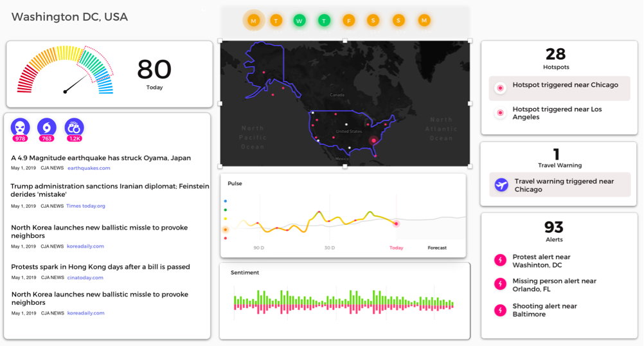Select Hotspot triggered near Los Angeles
This screenshot has height=346, width=644.
557,113
